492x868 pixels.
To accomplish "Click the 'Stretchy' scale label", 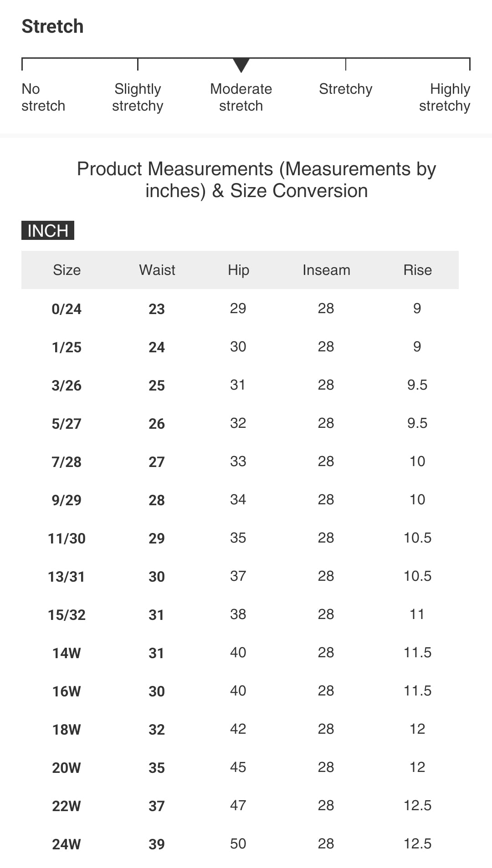I will [345, 89].
